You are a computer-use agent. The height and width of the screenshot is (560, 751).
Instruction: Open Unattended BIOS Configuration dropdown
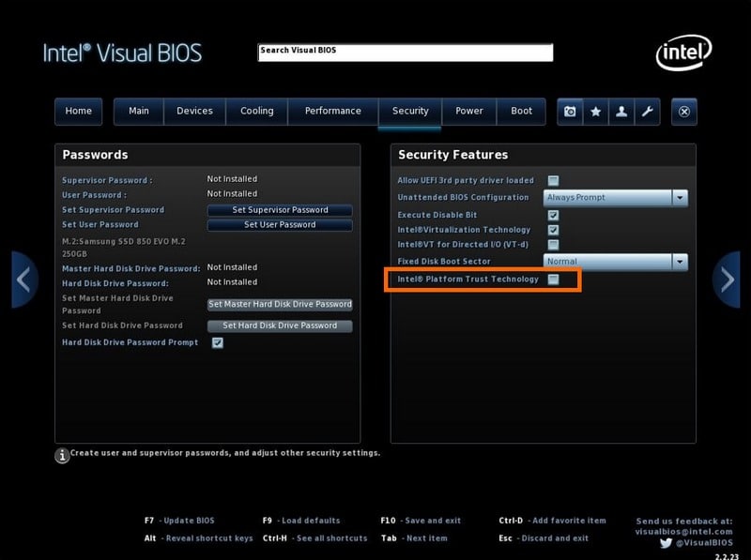click(616, 198)
